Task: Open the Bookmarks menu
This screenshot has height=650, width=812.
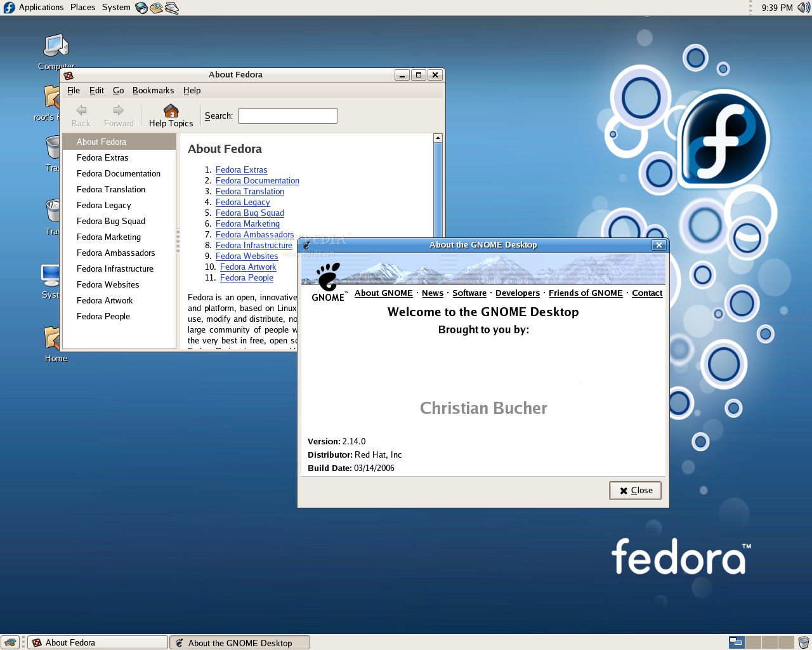Action: click(x=153, y=91)
